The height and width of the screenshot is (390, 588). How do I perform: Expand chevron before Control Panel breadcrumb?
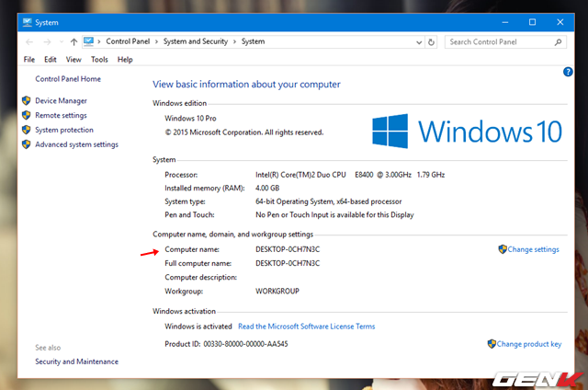click(x=99, y=41)
